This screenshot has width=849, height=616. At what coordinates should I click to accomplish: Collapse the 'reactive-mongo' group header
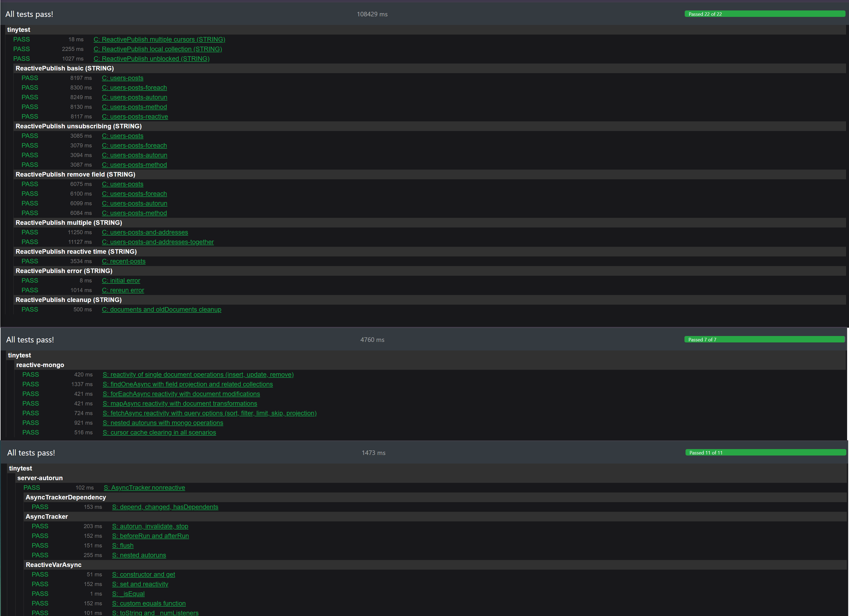click(430, 365)
